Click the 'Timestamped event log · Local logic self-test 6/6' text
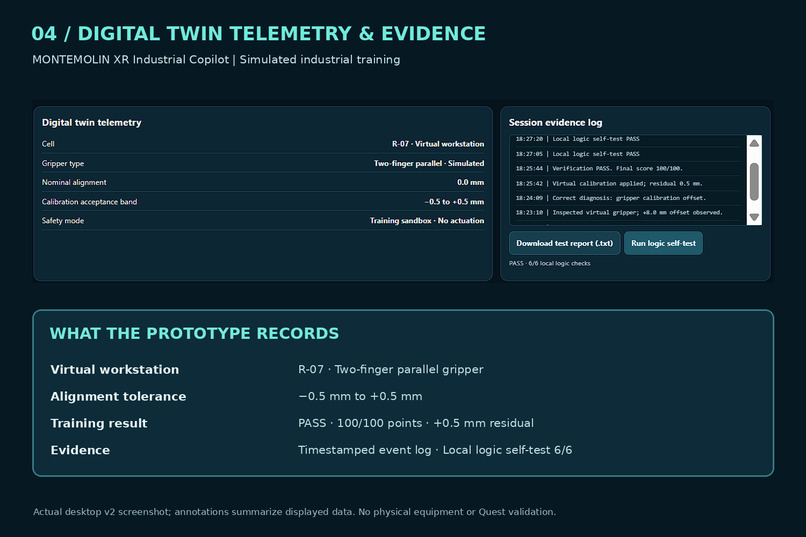The width and height of the screenshot is (806, 537). (435, 450)
